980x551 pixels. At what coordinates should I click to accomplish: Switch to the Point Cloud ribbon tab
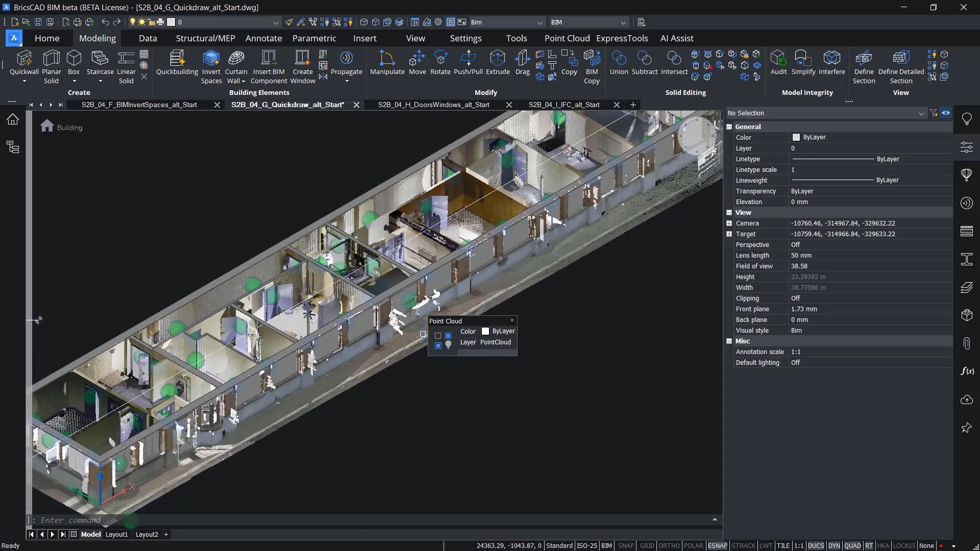[567, 38]
